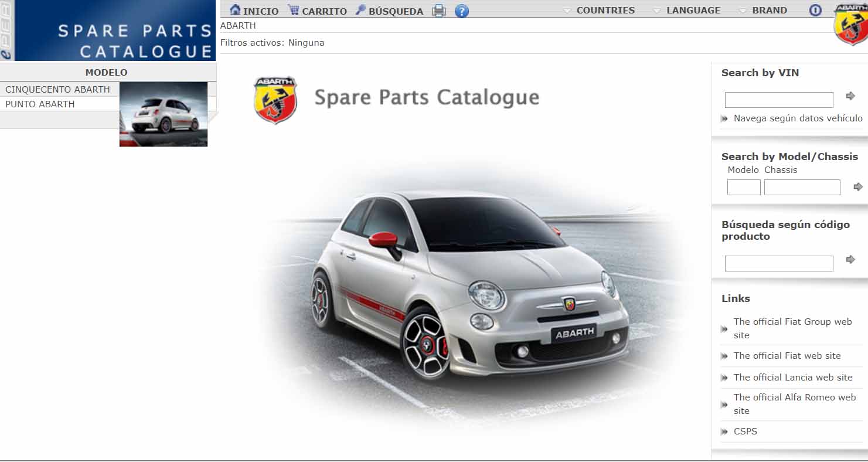Focus the product code search field

coord(779,264)
